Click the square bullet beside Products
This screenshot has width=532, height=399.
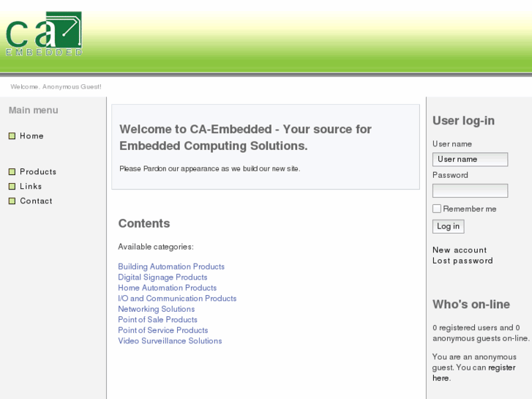coord(12,172)
